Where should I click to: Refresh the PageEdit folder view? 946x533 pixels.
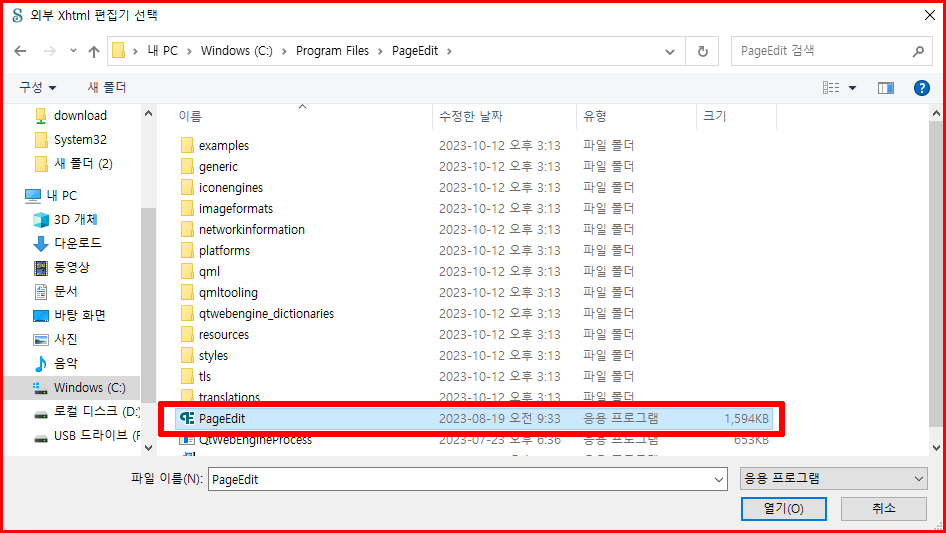click(x=702, y=51)
